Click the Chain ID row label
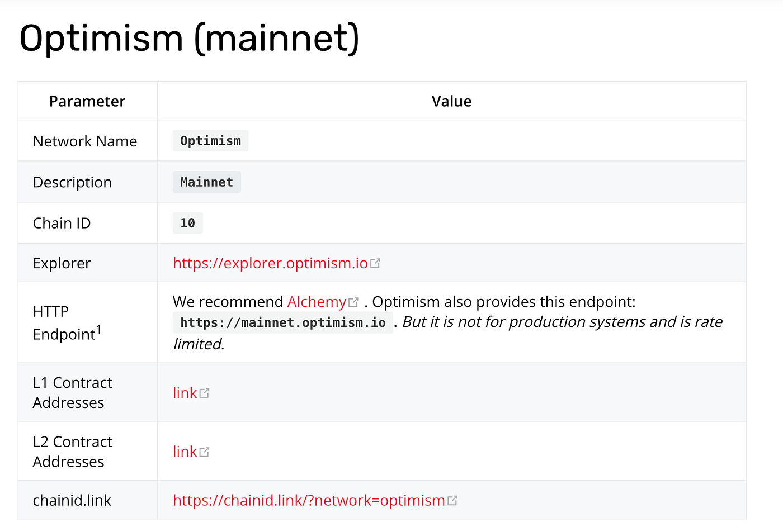 tap(62, 223)
